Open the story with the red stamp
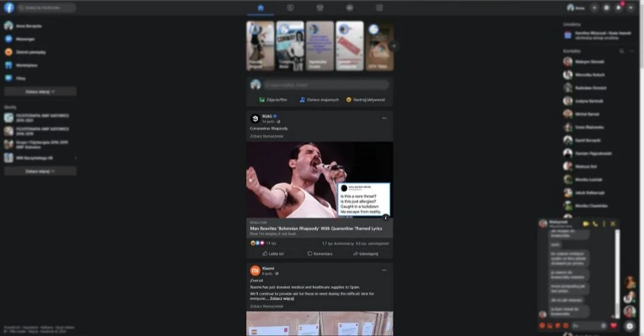644x336 pixels. point(350,46)
